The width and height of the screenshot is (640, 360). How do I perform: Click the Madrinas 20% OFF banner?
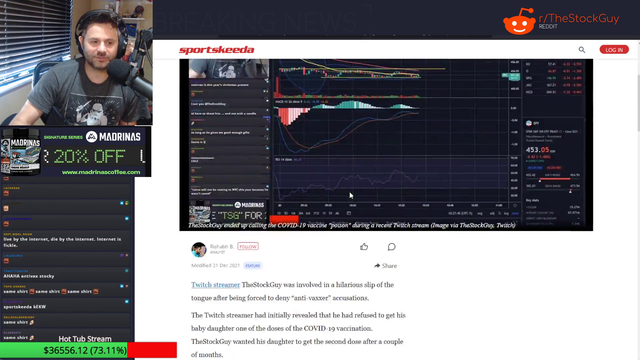(x=76, y=152)
